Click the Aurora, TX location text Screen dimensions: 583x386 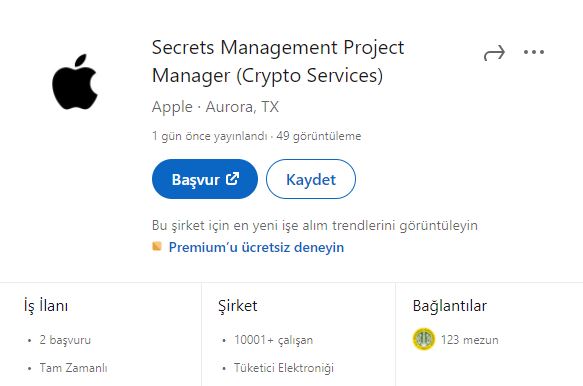tap(242, 107)
